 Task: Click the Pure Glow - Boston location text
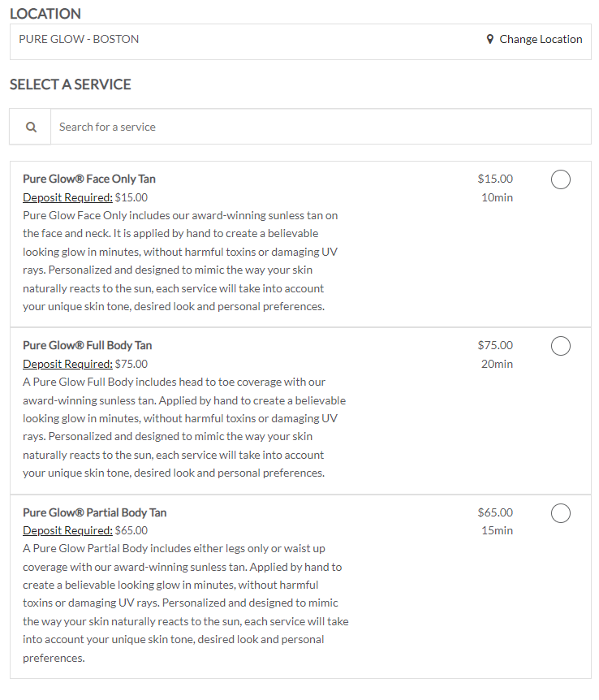79,39
